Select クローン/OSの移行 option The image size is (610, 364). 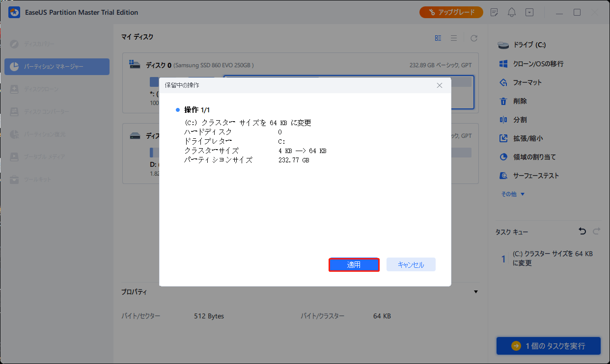click(538, 64)
